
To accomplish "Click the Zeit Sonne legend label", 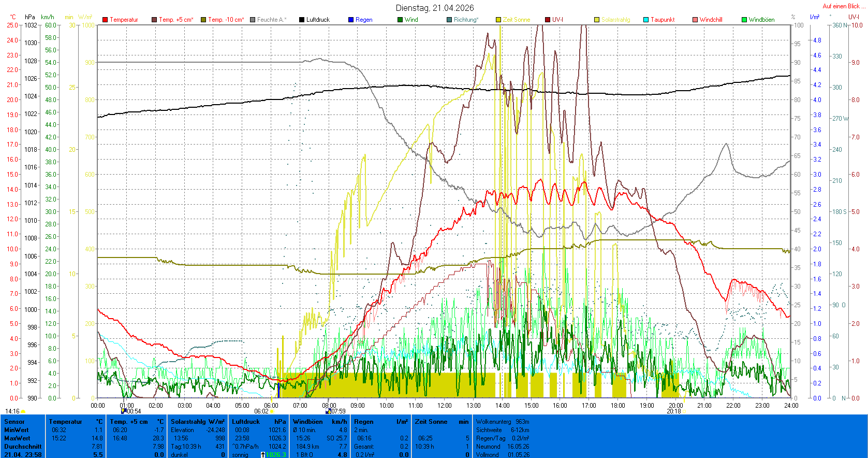I will [x=516, y=20].
